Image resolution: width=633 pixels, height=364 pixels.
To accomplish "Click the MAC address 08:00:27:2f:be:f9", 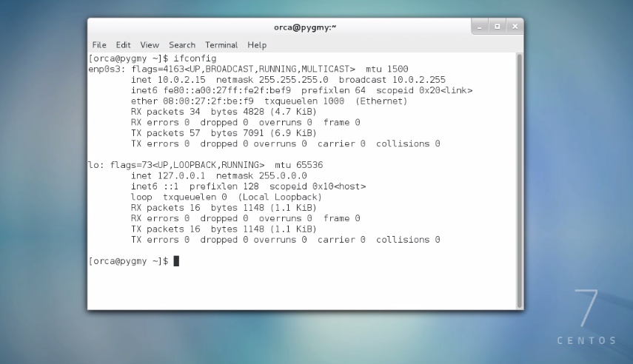I will [x=208, y=101].
